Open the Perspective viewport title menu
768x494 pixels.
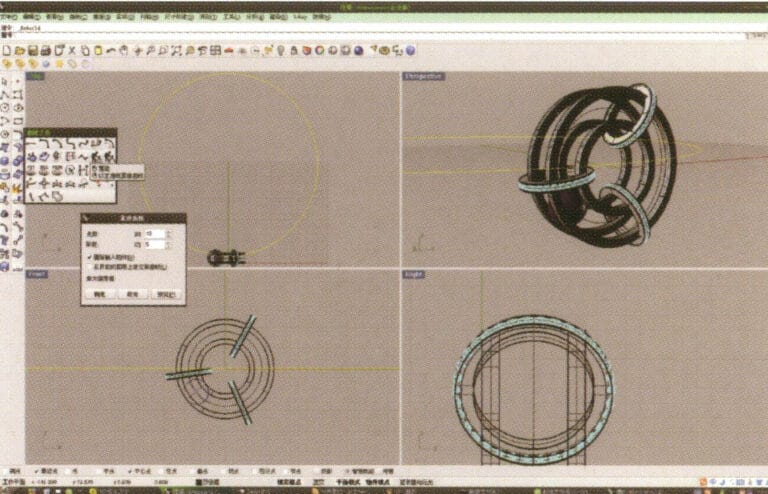pos(423,76)
